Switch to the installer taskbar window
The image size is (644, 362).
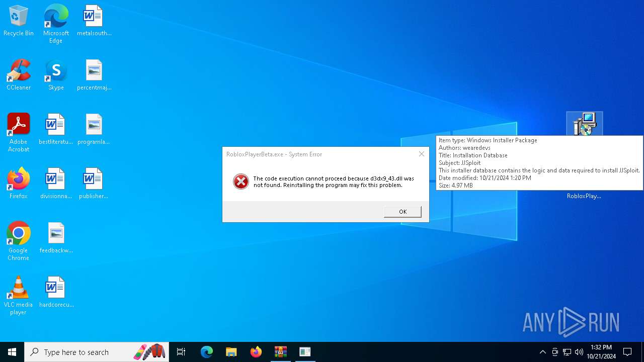[305, 352]
